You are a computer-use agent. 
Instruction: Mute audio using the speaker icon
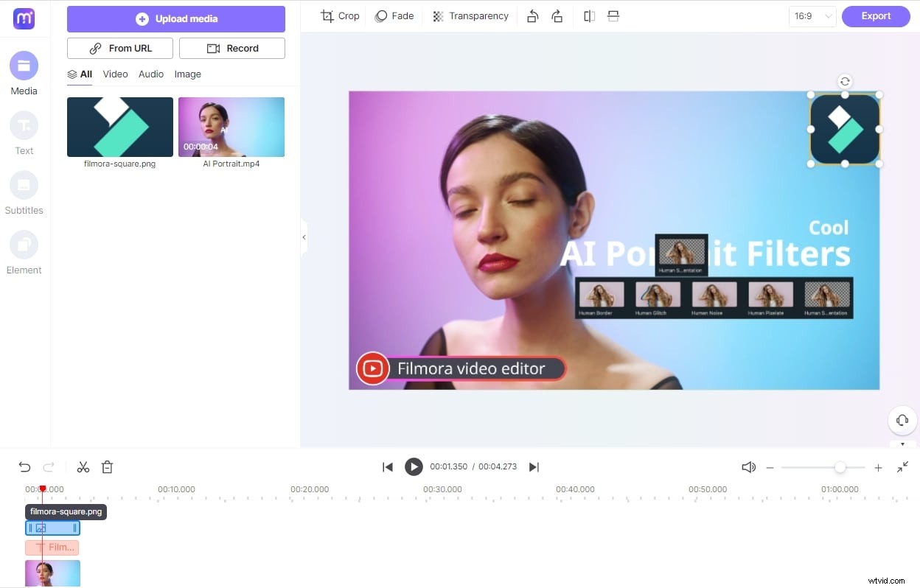pos(748,466)
